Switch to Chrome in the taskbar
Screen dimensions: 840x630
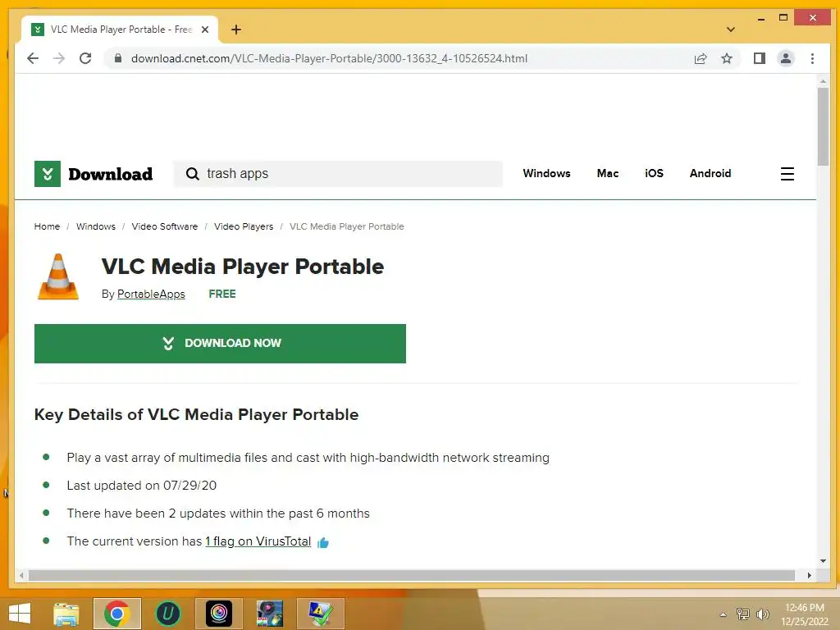[x=117, y=614]
